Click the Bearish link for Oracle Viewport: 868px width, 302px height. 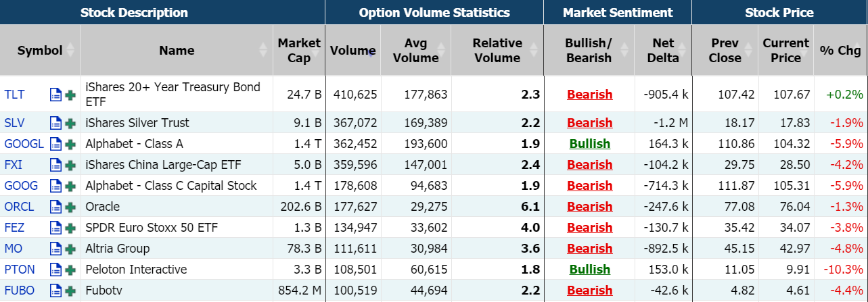pos(589,207)
